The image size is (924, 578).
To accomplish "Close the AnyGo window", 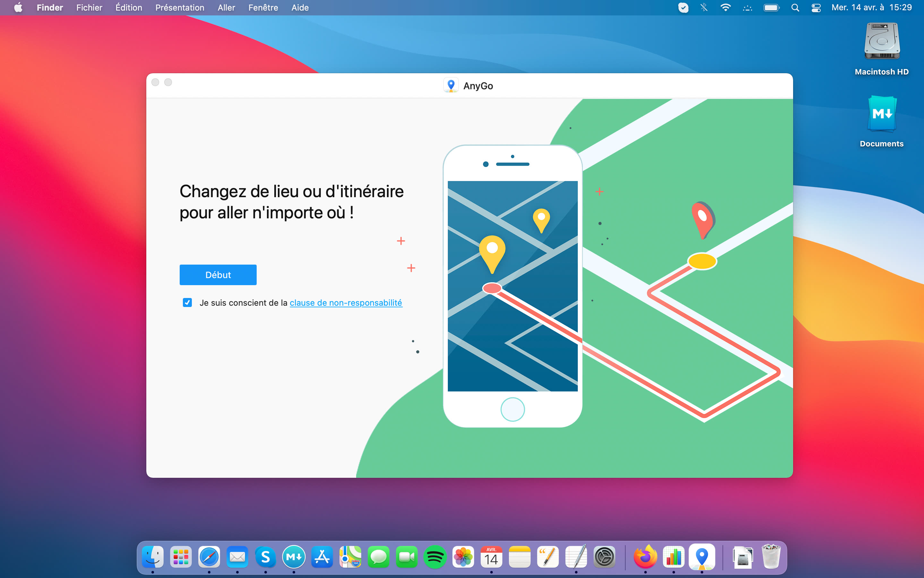I will (155, 82).
